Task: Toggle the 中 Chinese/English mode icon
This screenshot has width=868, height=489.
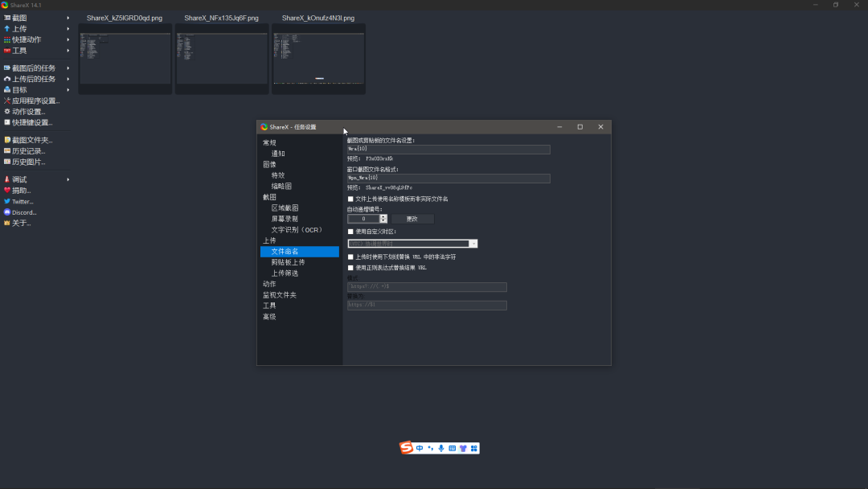Action: click(x=420, y=448)
